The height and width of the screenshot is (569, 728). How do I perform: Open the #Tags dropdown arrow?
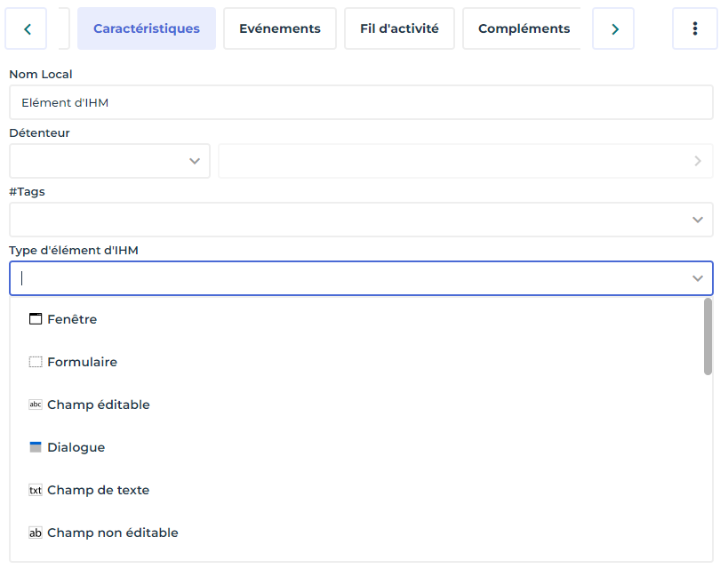tap(697, 220)
